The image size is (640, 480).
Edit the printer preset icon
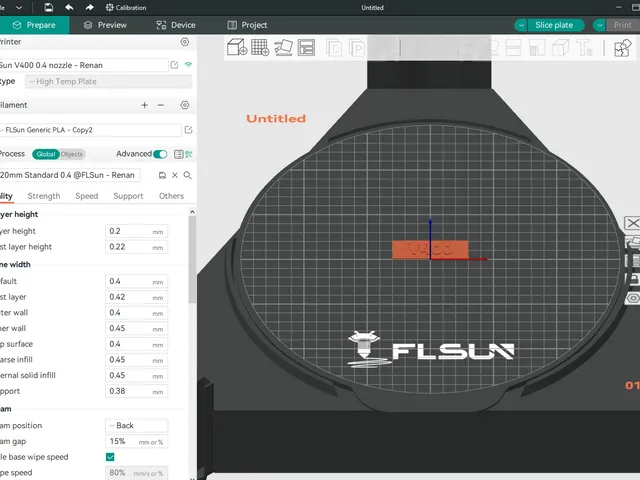pos(174,65)
